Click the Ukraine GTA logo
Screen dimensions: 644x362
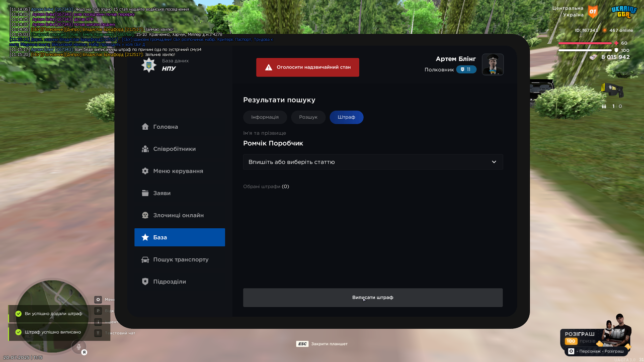coord(624,12)
